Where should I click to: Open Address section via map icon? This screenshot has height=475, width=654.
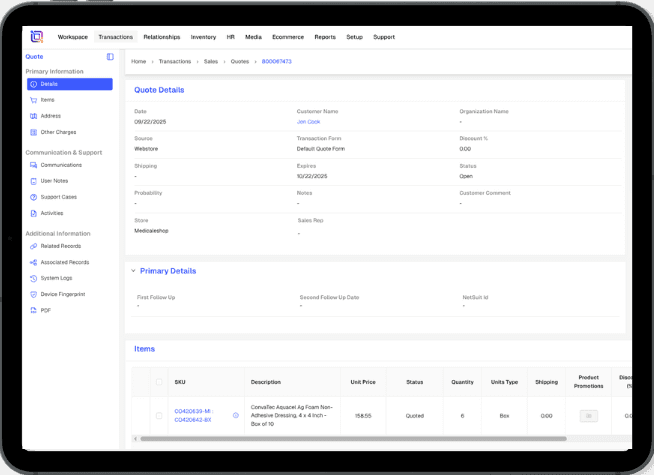pos(34,116)
